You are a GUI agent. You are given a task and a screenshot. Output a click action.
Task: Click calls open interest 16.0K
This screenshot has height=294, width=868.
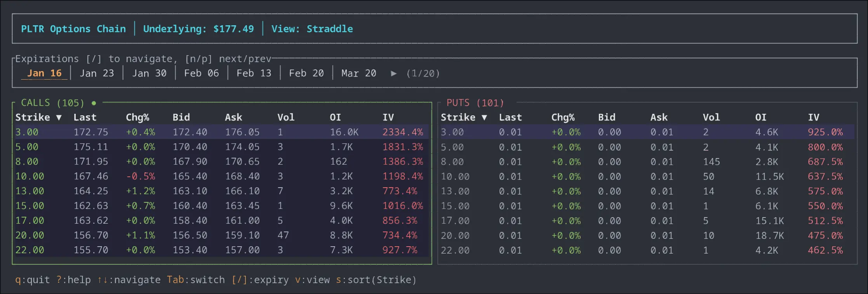(344, 132)
